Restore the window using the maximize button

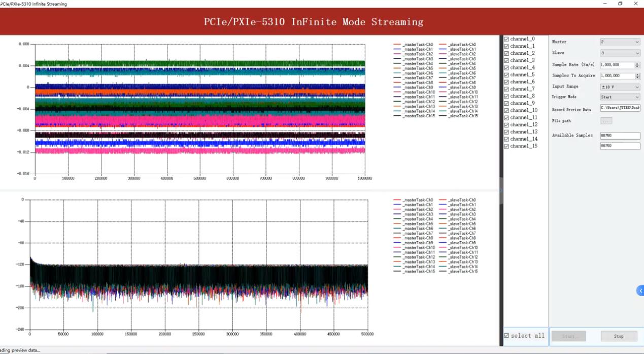tap(620, 4)
